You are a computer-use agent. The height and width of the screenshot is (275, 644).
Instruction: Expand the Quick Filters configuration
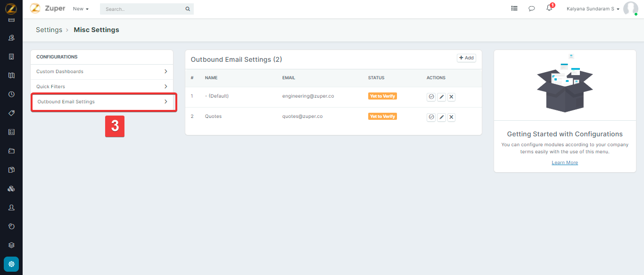click(x=101, y=86)
